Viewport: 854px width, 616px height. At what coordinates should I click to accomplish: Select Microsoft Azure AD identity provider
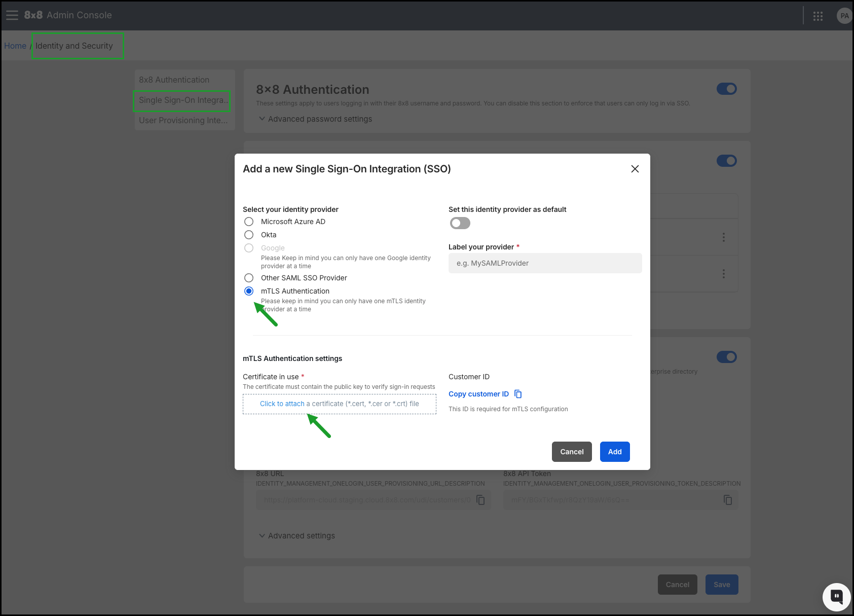coord(249,222)
